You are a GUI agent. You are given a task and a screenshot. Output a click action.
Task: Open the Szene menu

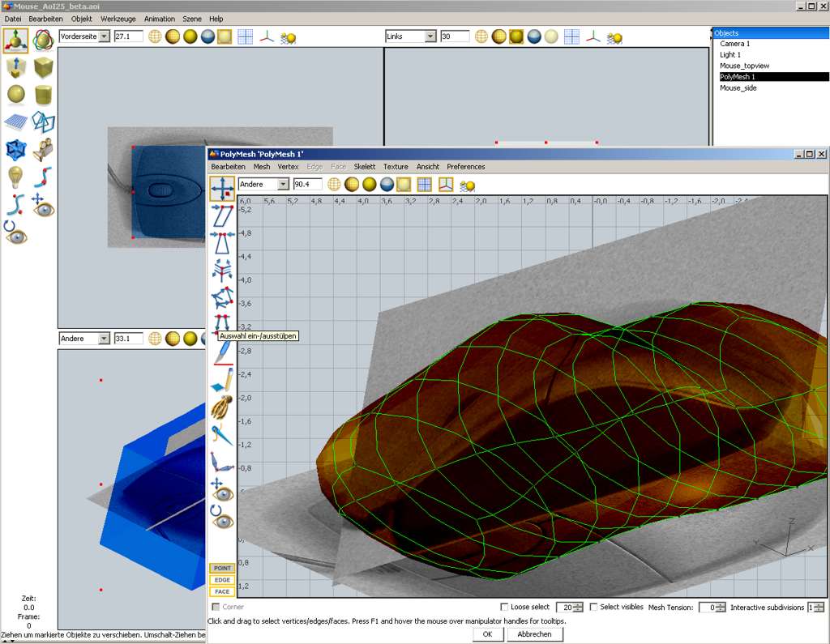point(192,19)
